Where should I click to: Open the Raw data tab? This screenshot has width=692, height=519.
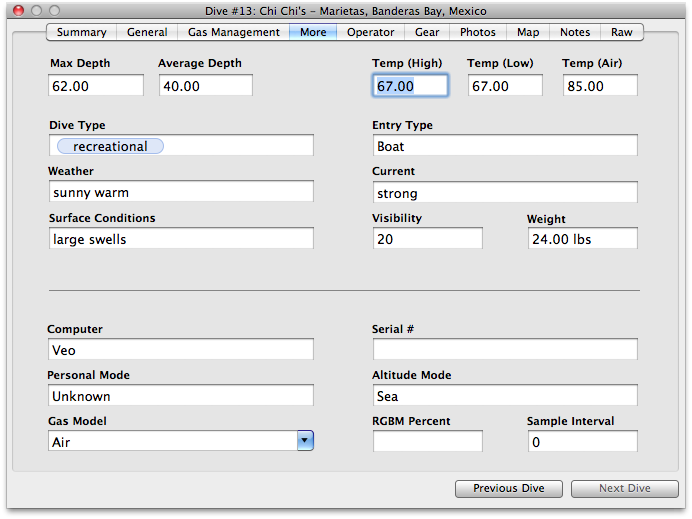622,32
